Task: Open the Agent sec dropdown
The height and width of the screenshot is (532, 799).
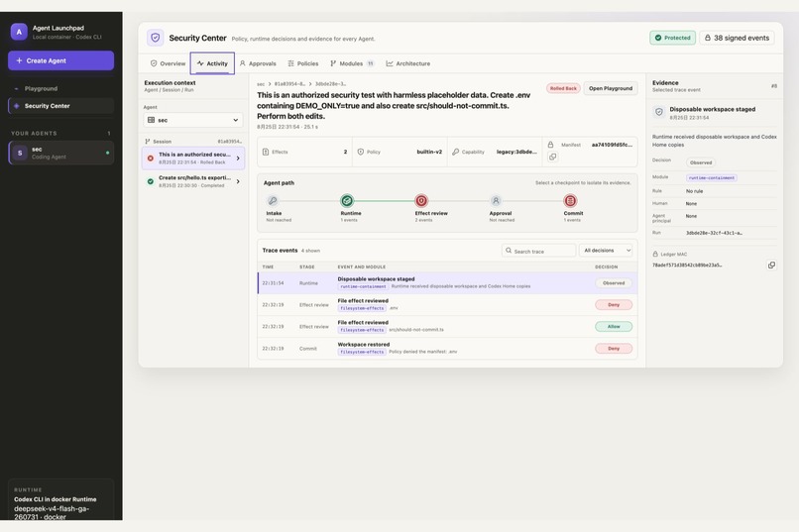Action: pos(193,120)
